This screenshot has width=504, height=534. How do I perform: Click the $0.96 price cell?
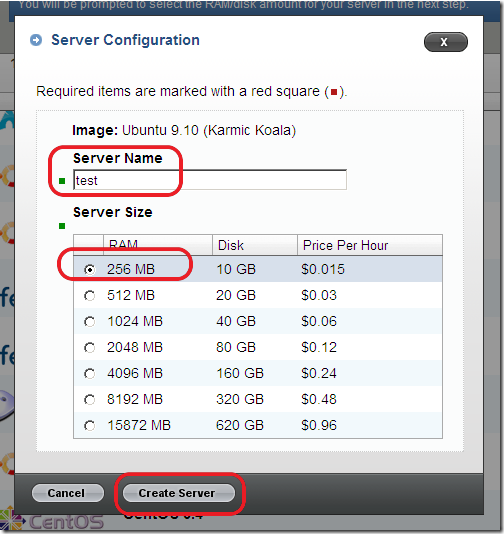(319, 425)
